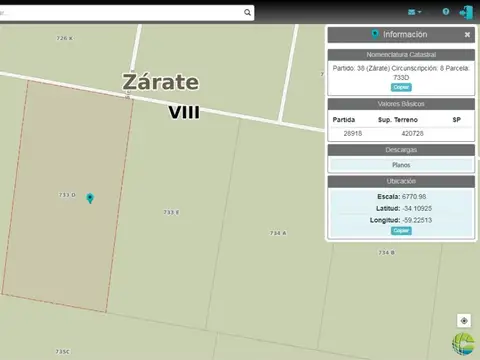The width and height of the screenshot is (480, 360).
Task: Close the Información panel
Action: (x=467, y=35)
